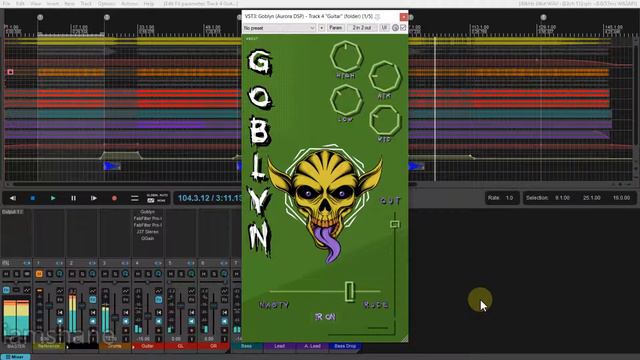This screenshot has width=640, height=360.
Task: Open the View menu
Action: (x=36, y=4)
